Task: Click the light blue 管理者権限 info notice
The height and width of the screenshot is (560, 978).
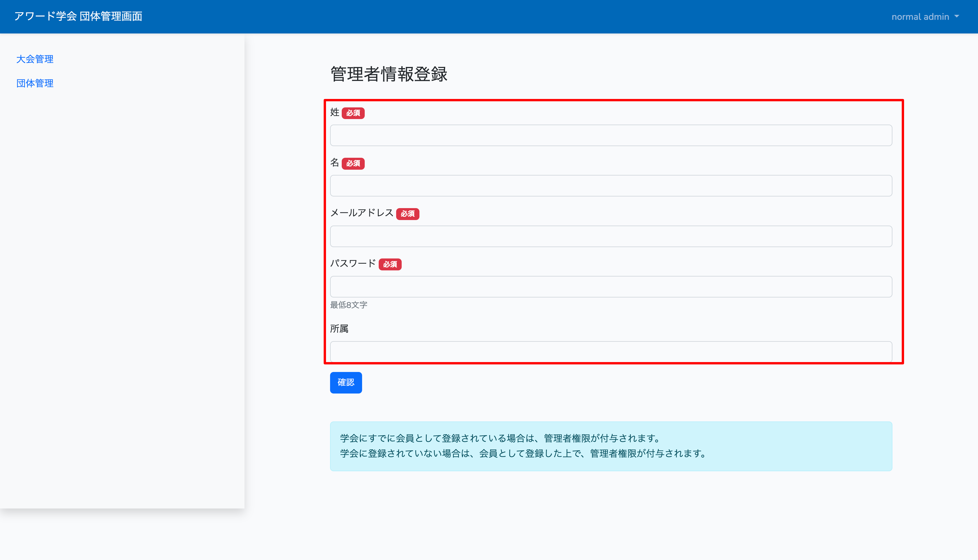Action: click(611, 446)
